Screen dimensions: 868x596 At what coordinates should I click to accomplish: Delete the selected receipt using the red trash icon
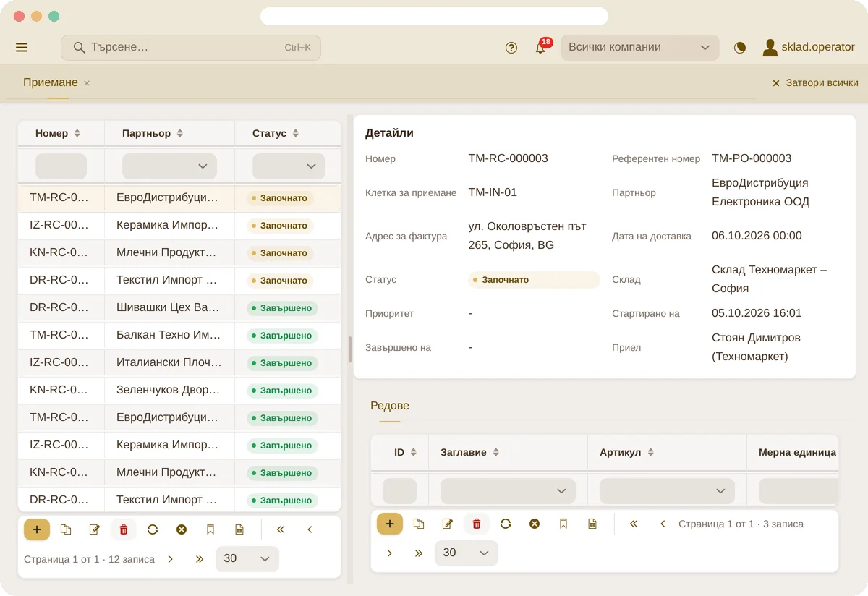[x=124, y=529]
